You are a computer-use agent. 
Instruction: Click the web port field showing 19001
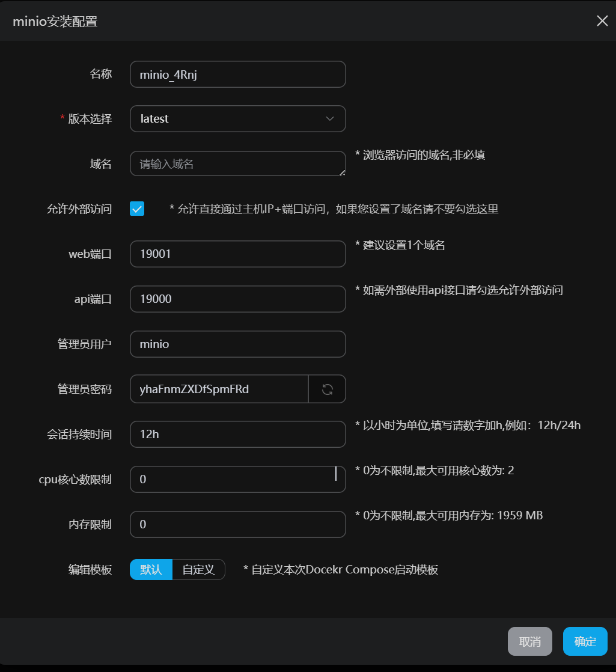[x=237, y=254]
